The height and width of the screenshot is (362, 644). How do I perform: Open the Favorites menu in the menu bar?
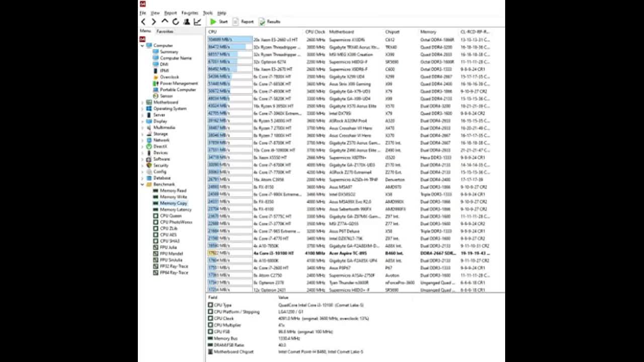190,13
